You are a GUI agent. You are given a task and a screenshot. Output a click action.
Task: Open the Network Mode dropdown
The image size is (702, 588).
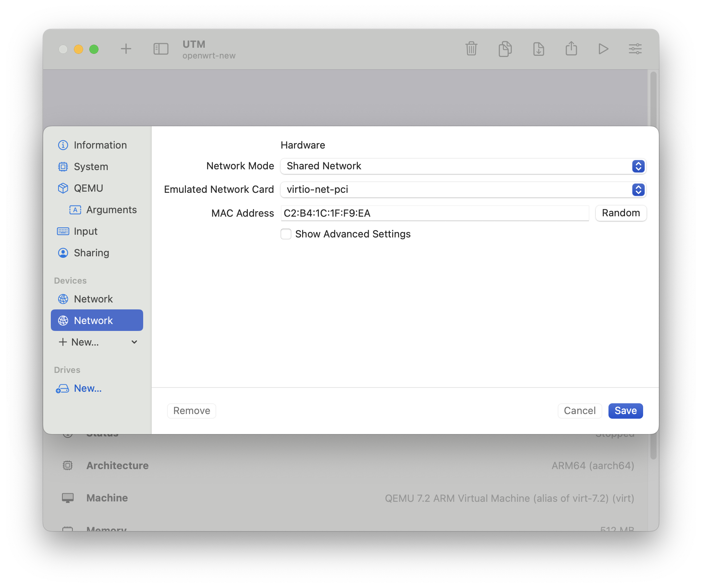[463, 166]
